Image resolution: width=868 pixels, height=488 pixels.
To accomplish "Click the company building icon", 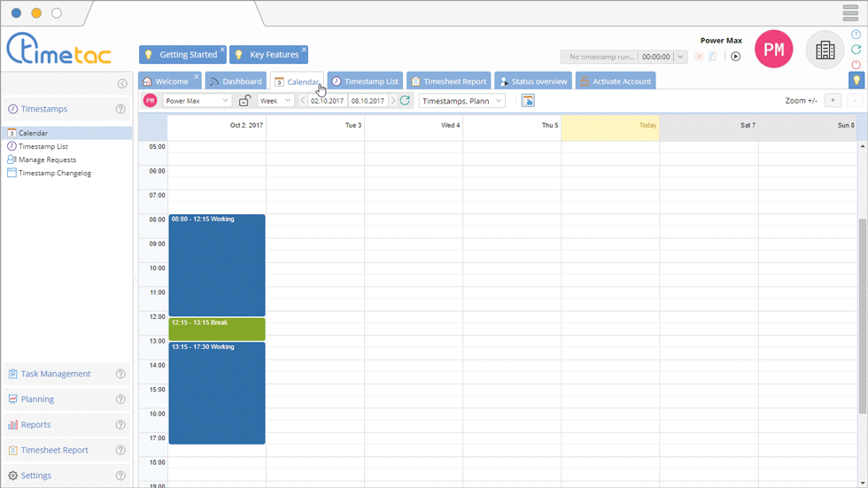I will [825, 50].
